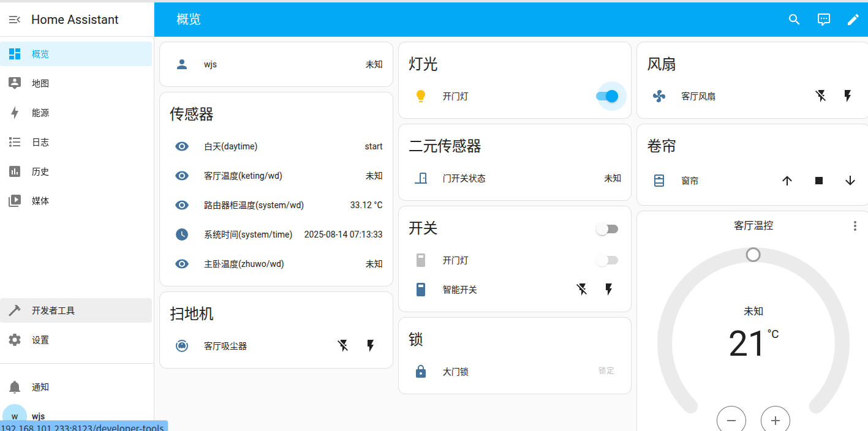Click the 客厅吸尘器 vacuum icon
The image size is (868, 431).
182,346
